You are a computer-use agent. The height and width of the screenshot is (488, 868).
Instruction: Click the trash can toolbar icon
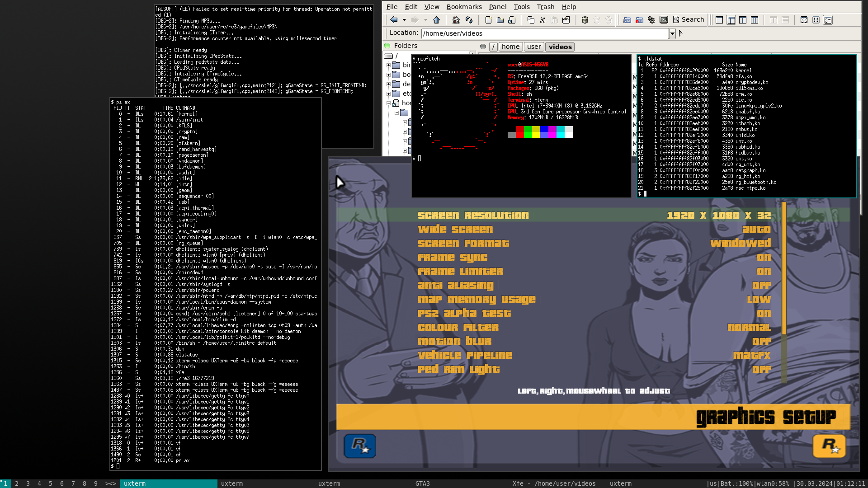[585, 20]
